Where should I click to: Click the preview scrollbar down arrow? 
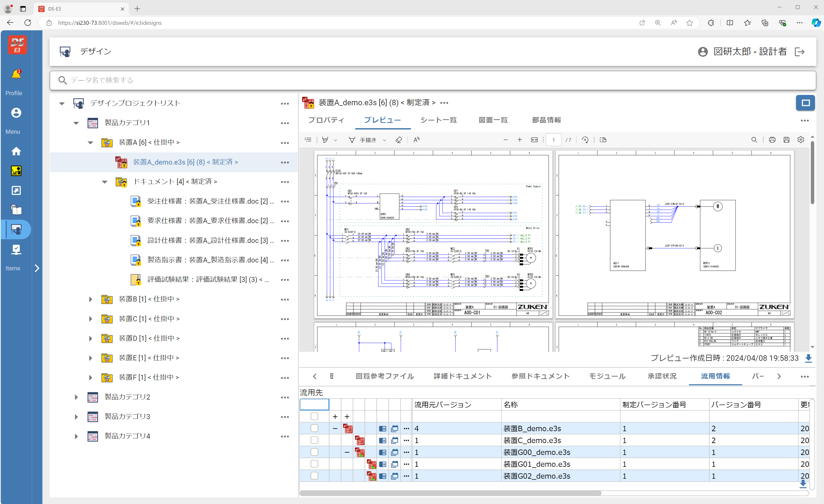(x=812, y=347)
